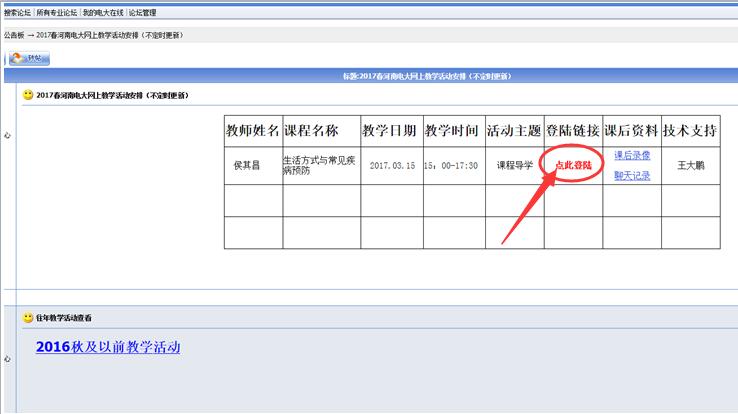Open the 所有专业论坛 menu
738x414 pixels.
(x=56, y=13)
